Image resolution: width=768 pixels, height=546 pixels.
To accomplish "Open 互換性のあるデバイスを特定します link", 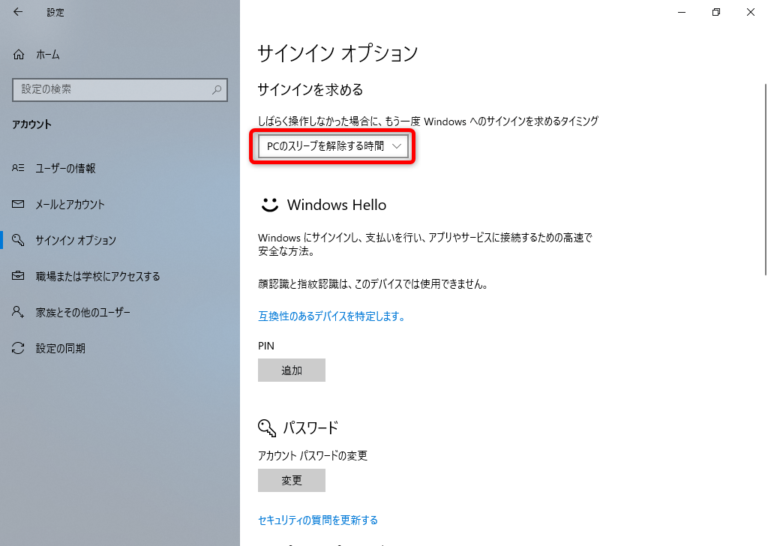I will point(331,316).
